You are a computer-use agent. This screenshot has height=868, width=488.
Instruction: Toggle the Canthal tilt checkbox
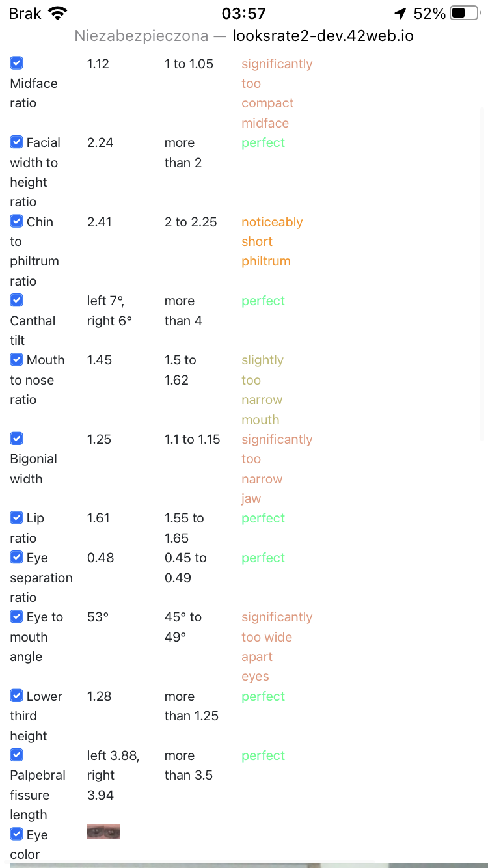(17, 300)
